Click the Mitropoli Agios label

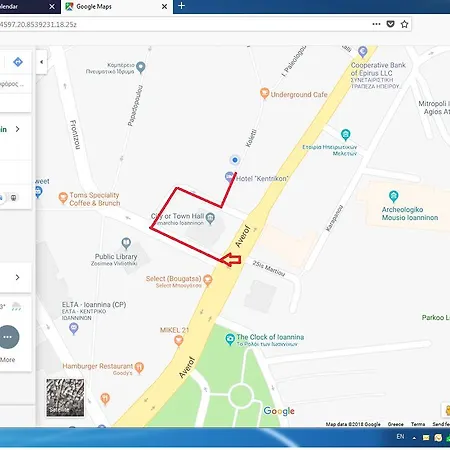coord(434,107)
